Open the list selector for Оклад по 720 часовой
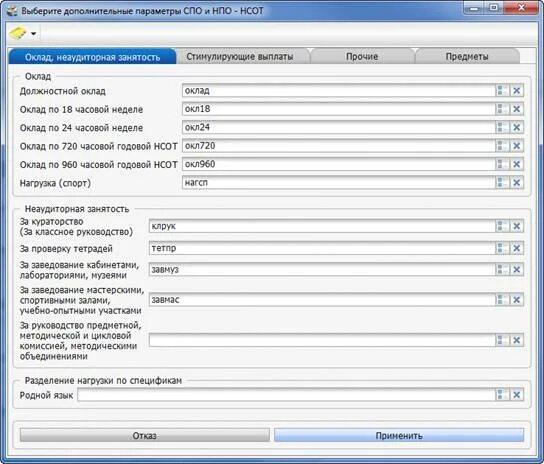 point(502,146)
